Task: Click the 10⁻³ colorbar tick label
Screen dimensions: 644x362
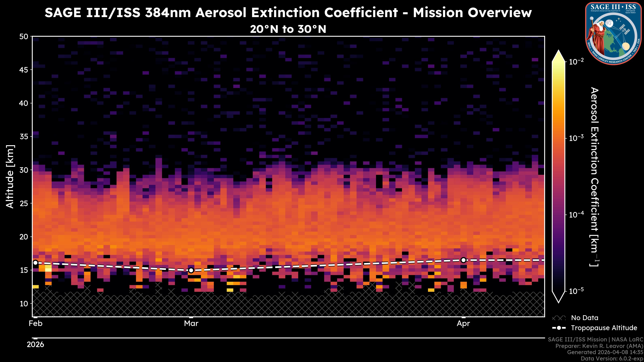Action: (577, 138)
